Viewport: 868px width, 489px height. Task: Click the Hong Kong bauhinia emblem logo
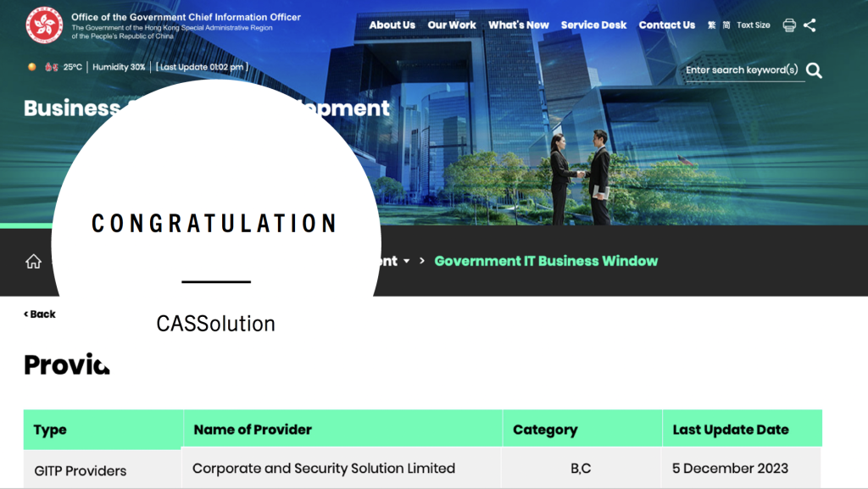(44, 25)
